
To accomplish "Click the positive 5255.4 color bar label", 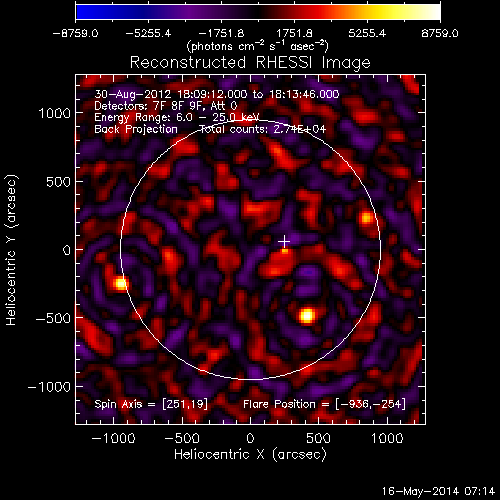I will [x=367, y=33].
